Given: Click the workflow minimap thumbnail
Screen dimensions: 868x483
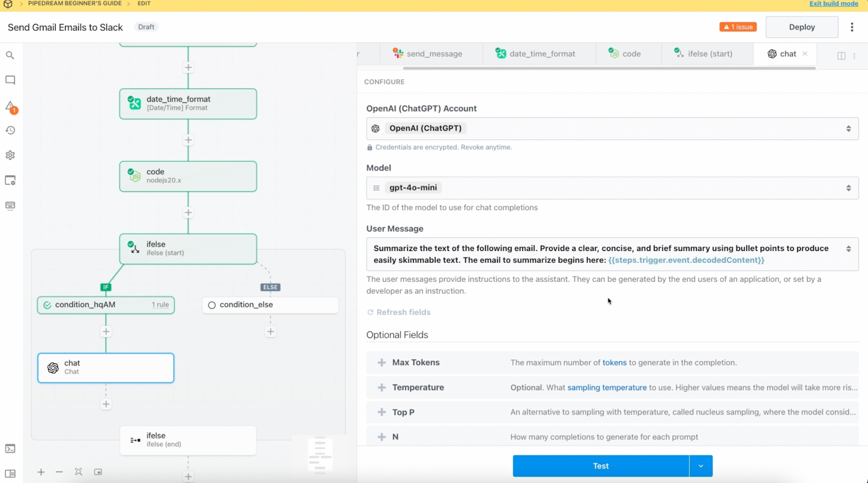Looking at the screenshot, I should [320, 455].
